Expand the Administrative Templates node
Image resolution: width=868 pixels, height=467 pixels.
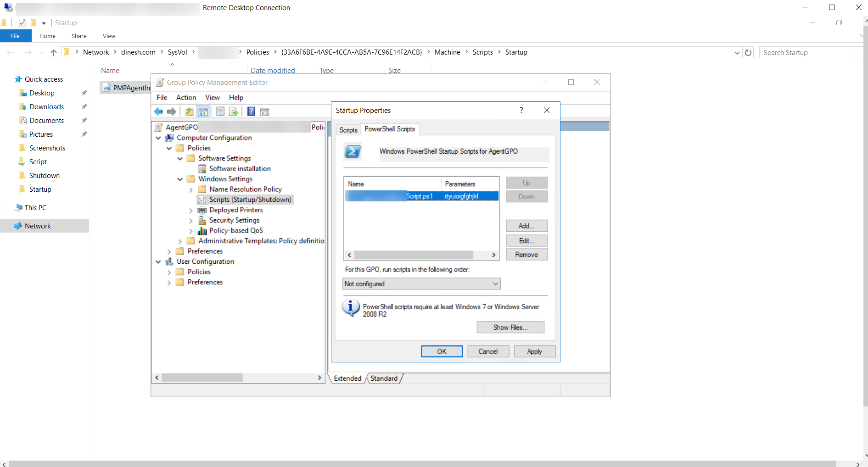point(180,241)
